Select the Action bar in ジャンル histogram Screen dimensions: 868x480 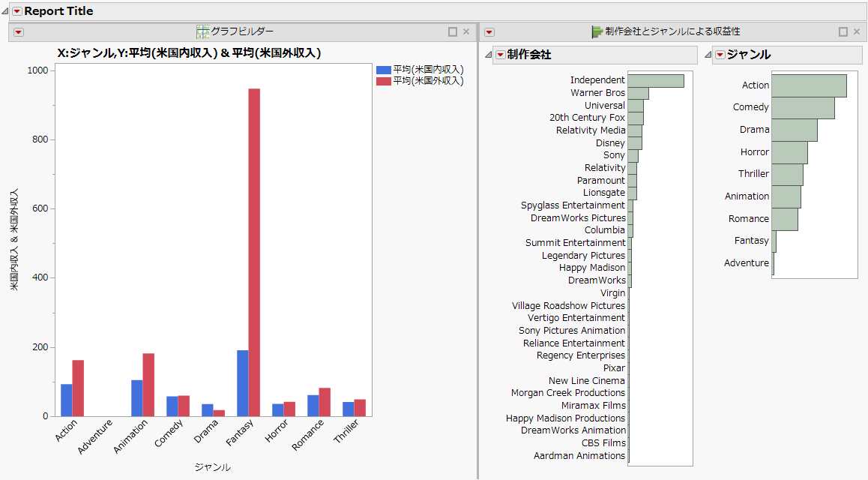[810, 85]
